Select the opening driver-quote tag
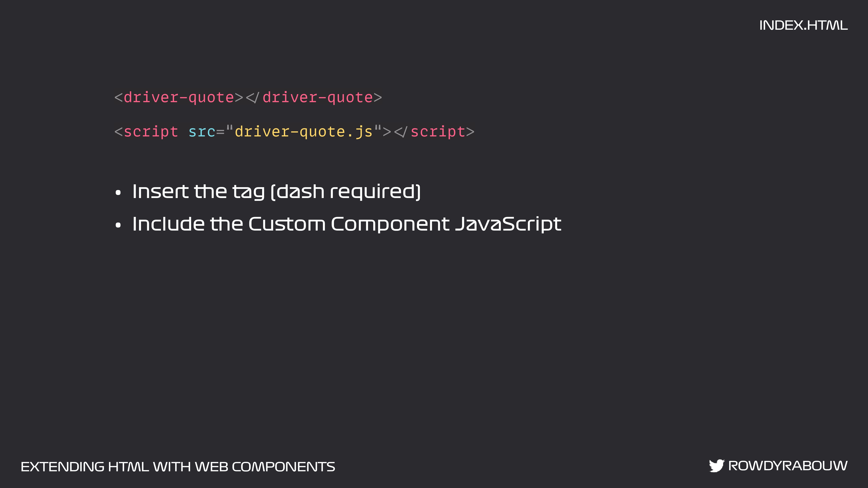The image size is (868, 488). tap(179, 98)
